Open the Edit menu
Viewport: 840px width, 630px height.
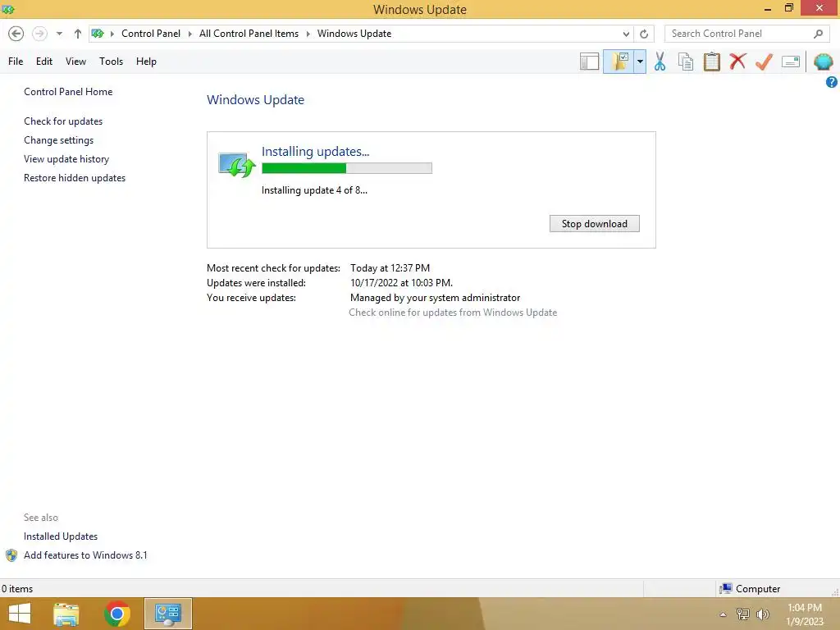tap(44, 62)
